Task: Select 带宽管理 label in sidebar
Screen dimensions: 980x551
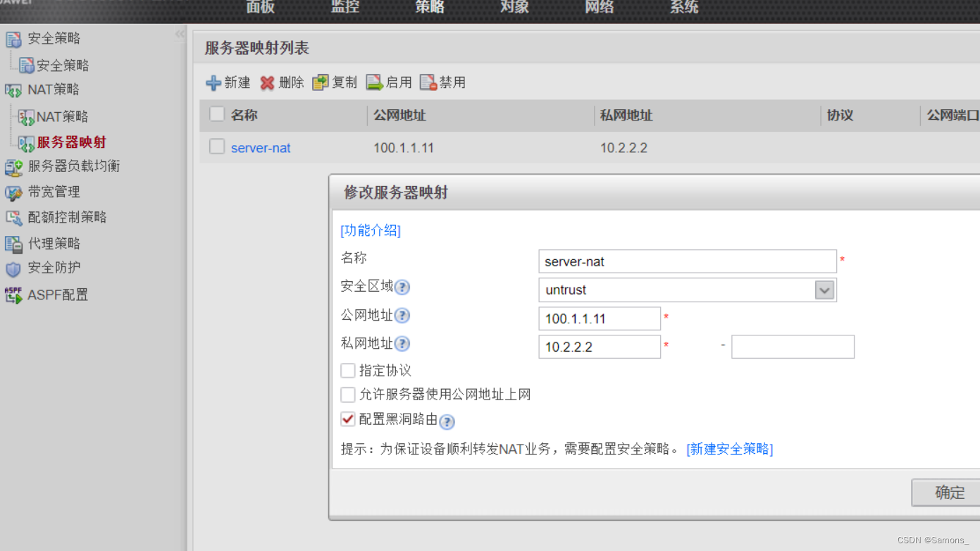Action: 54,192
